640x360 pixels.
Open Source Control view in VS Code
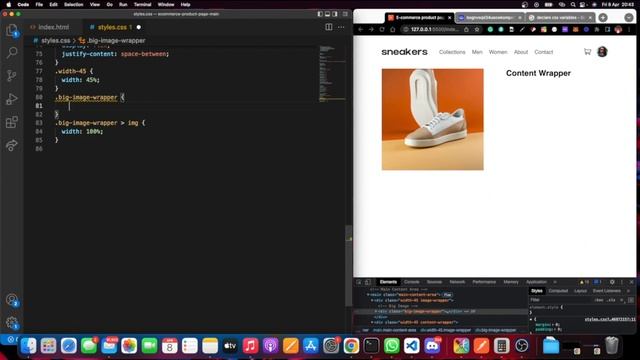(x=12, y=76)
